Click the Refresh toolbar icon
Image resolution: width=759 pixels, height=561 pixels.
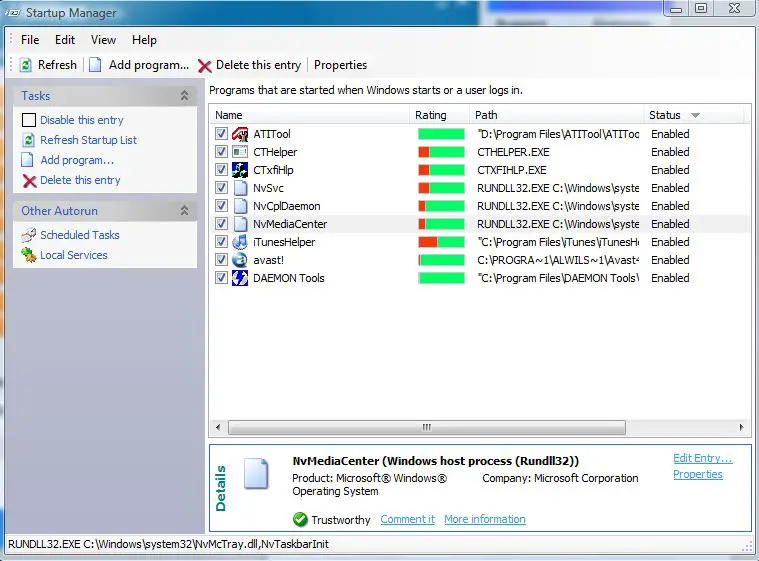point(26,65)
